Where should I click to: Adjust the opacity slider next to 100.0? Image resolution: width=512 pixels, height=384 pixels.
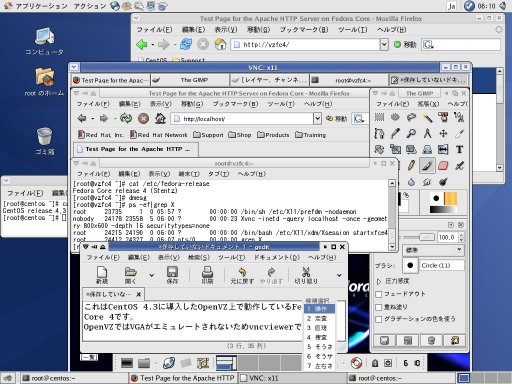[419, 237]
